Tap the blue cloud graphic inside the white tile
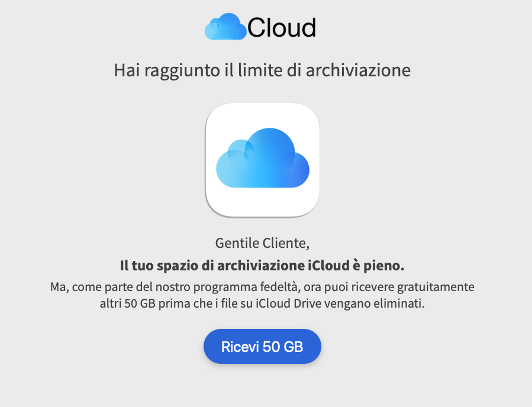Viewport: 532px width, 407px height. point(263,157)
